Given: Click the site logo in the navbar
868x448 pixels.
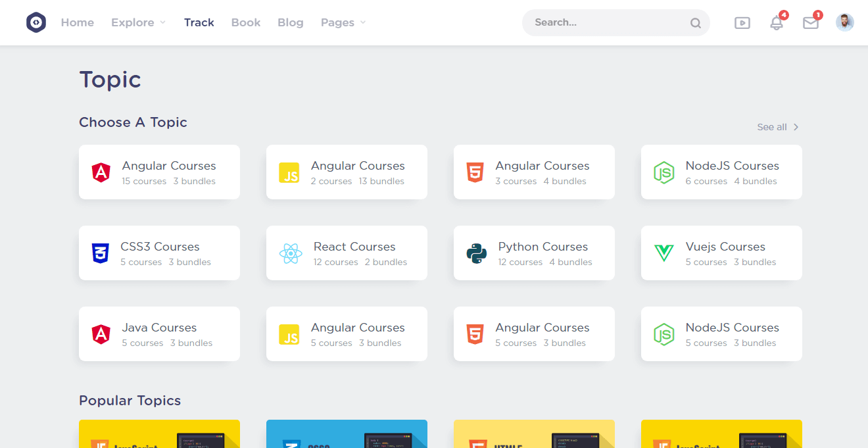Looking at the screenshot, I should click(x=36, y=22).
